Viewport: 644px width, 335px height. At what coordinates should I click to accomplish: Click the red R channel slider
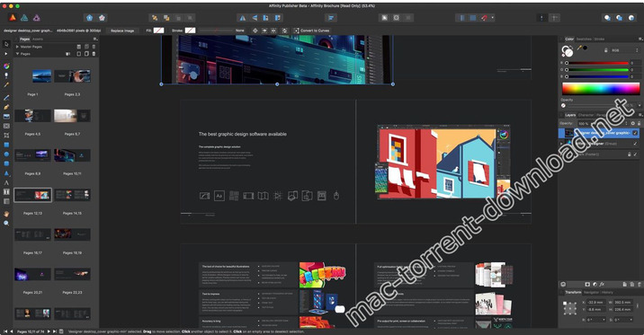tap(597, 63)
